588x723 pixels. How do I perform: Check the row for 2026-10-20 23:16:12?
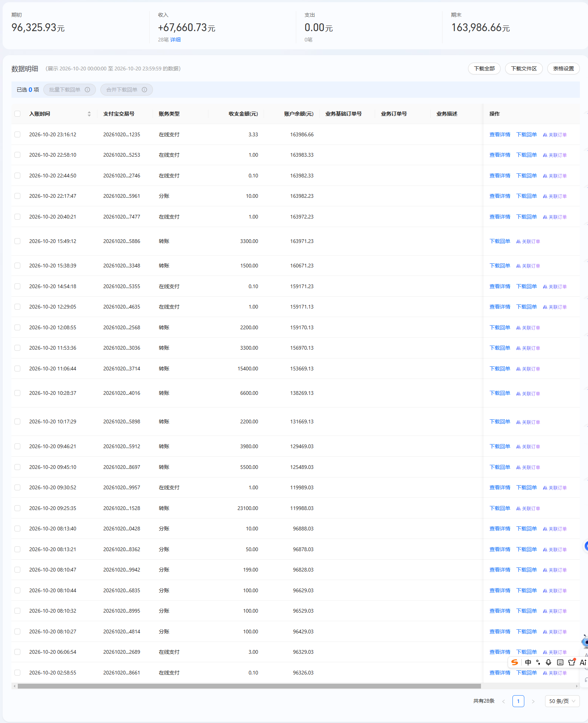[x=17, y=134]
